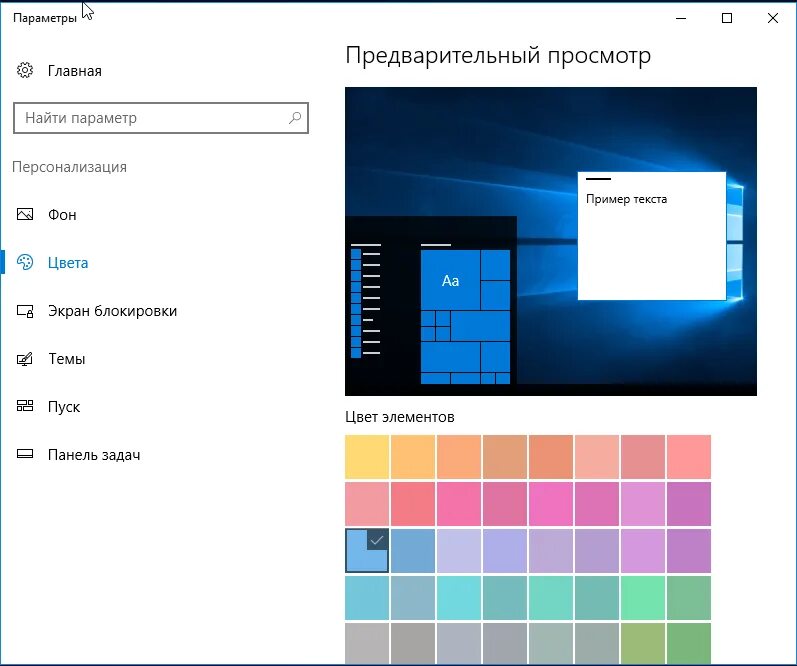Pick the fifth magenta-pink swatch, second row
Screen dimensions: 797x666
(x=551, y=504)
